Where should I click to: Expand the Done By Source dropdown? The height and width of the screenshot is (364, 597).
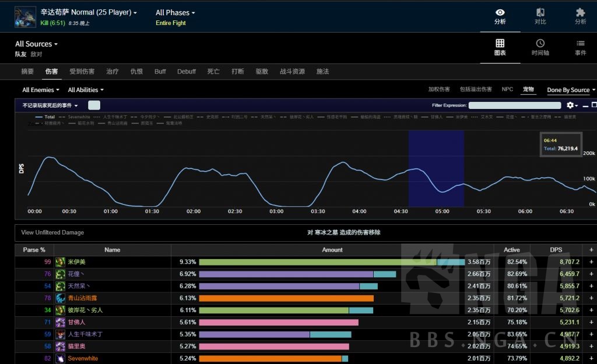(x=571, y=90)
